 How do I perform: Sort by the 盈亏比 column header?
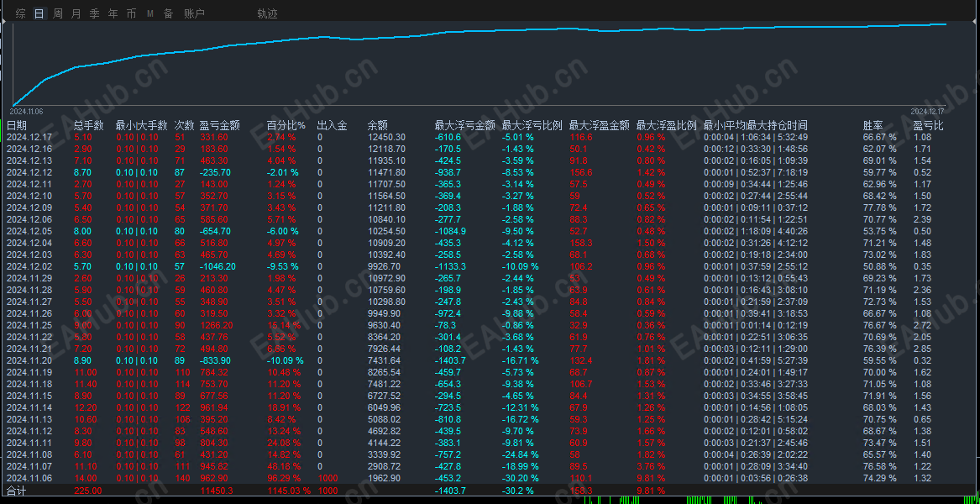[x=929, y=126]
